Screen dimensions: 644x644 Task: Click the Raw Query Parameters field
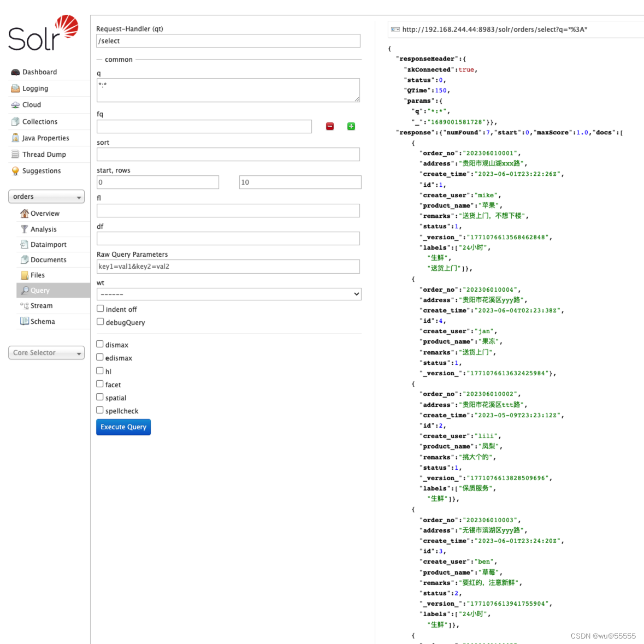pos(228,267)
